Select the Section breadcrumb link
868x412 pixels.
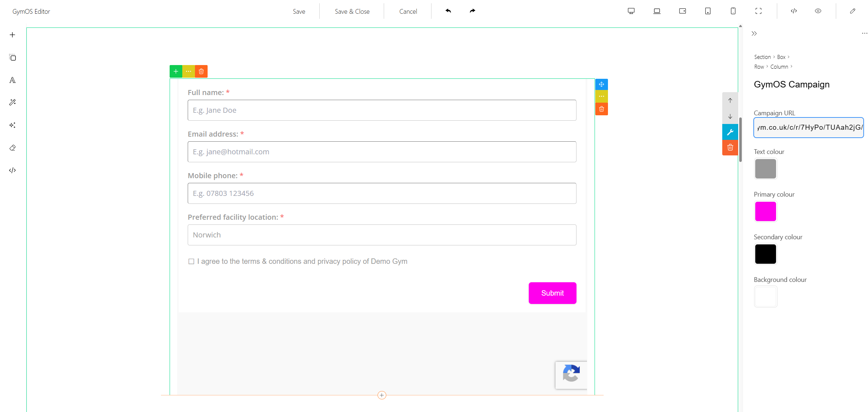(x=762, y=57)
